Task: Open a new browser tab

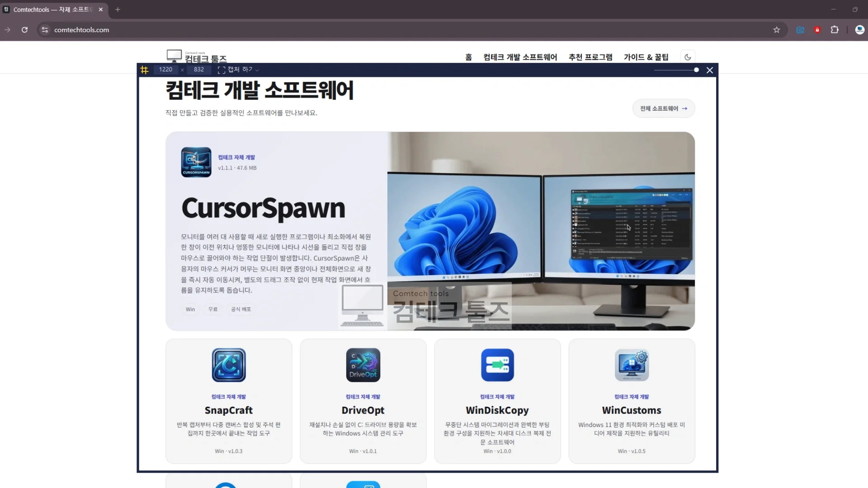Action: 118,9
